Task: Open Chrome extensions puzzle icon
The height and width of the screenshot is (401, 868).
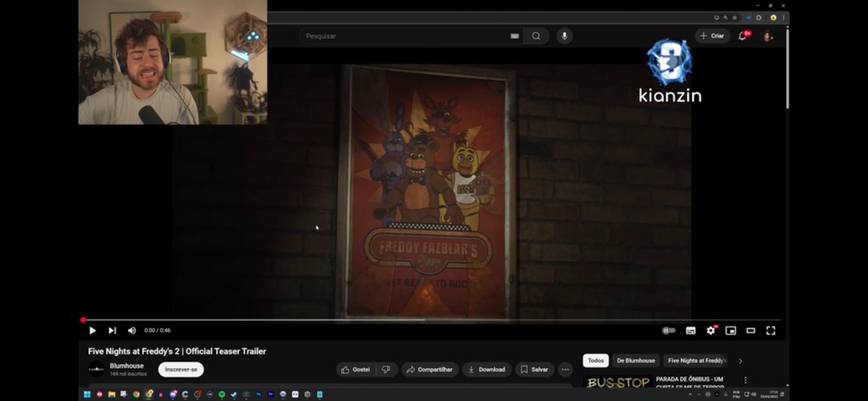Action: [759, 17]
